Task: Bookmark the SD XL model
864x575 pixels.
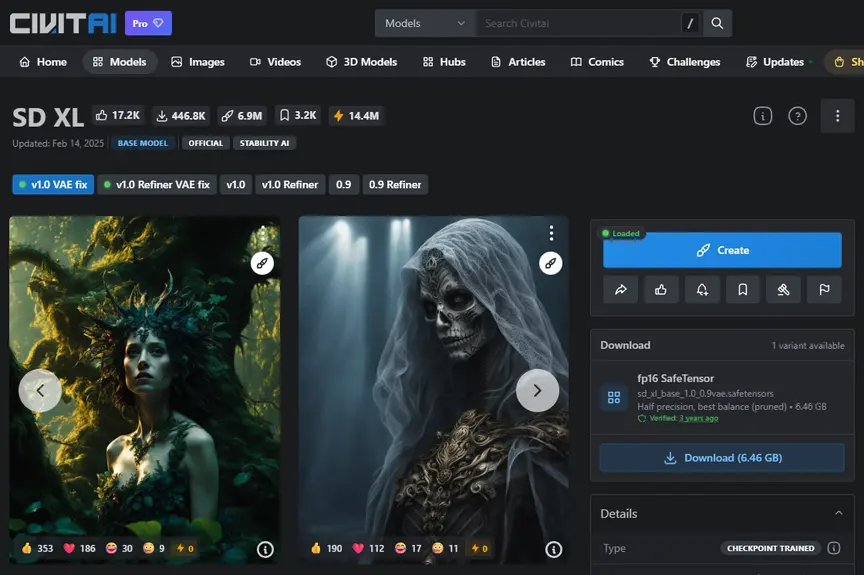Action: (743, 289)
